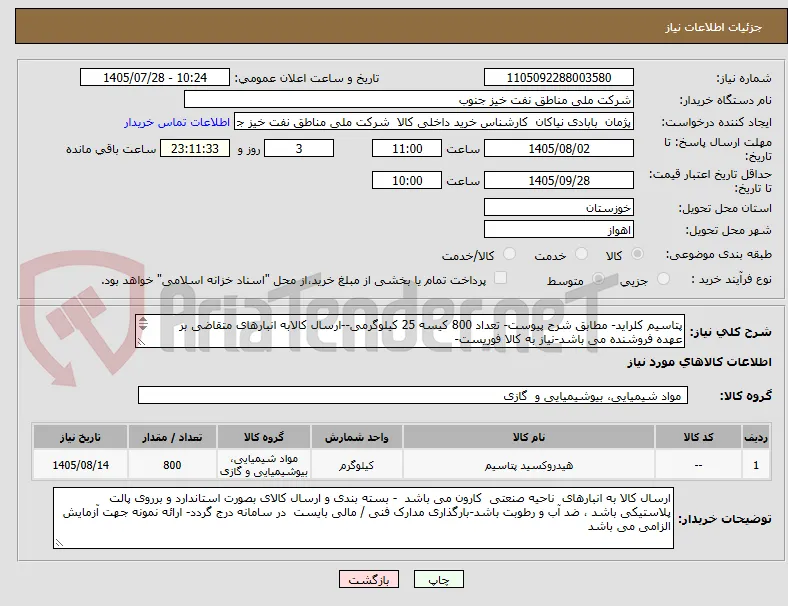Select the کالا radio button
788x606 pixels.
coord(637,254)
